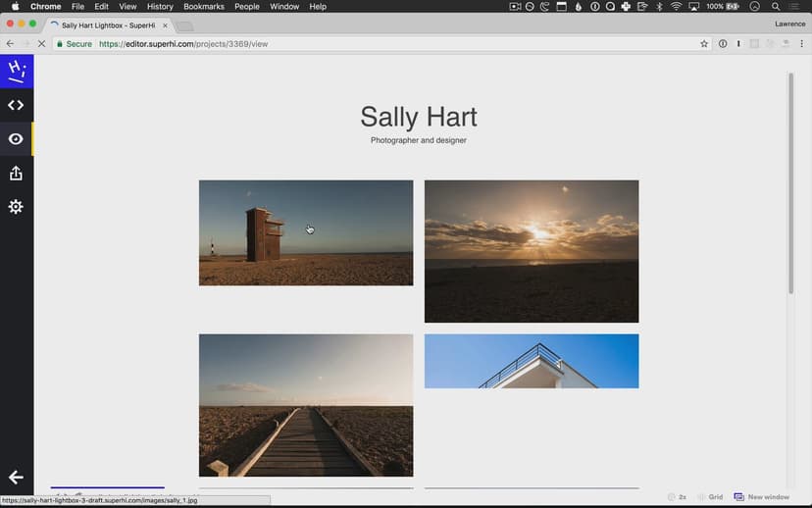This screenshot has height=508, width=812.
Task: Open the code editor view
Action: 16,105
